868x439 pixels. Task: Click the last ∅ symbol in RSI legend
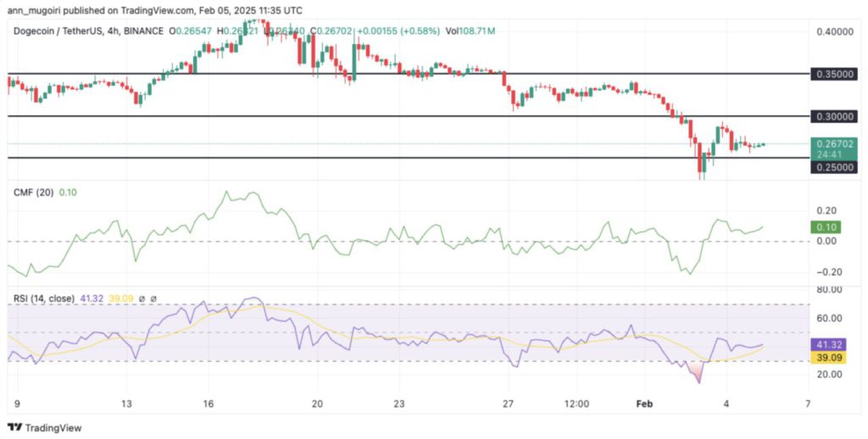[153, 299]
